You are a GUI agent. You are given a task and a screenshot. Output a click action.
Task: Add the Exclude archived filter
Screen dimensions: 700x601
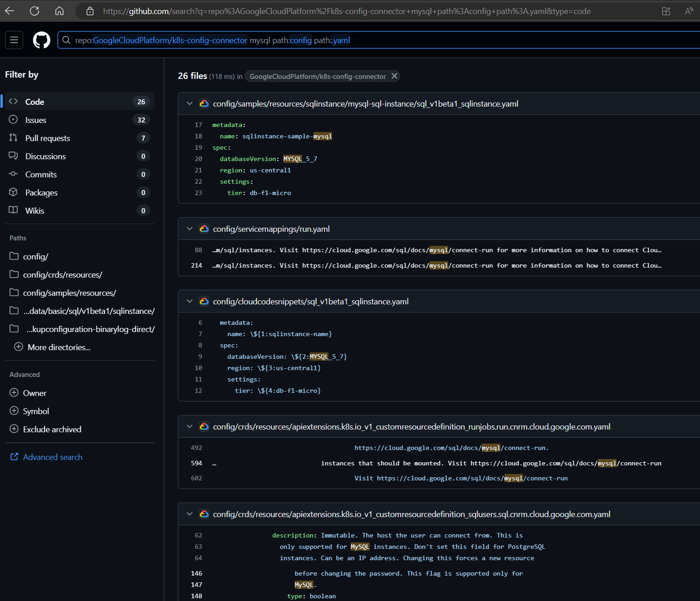tap(79, 429)
